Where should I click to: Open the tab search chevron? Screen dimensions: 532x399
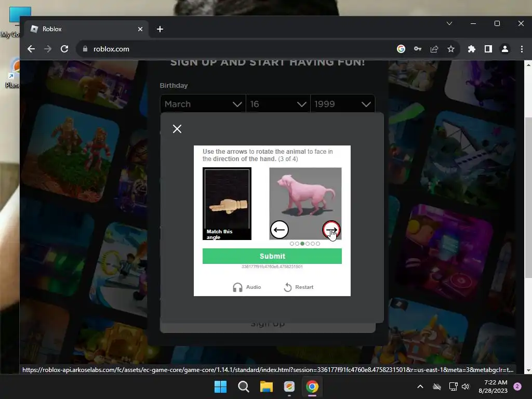coord(449,23)
